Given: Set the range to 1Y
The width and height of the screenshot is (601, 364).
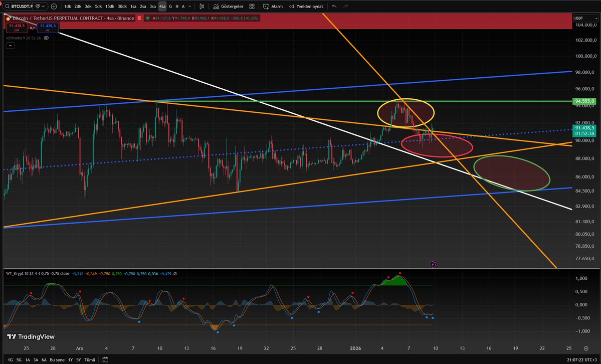Looking at the screenshot, I should (71, 360).
